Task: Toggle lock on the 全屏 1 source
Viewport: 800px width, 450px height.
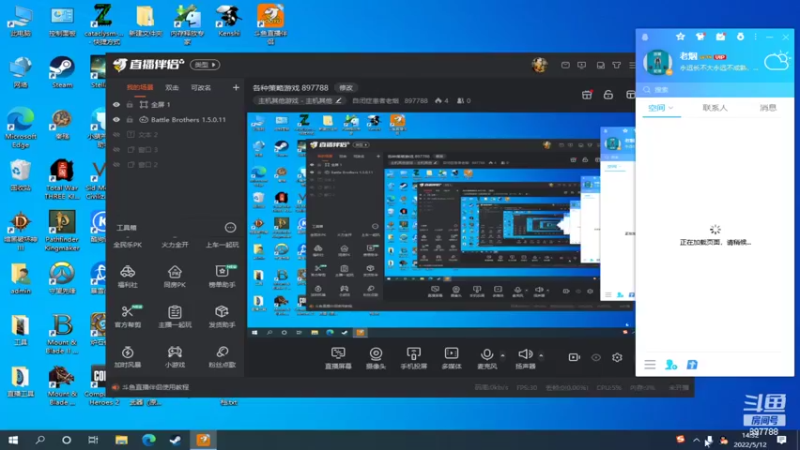Action: [130, 105]
